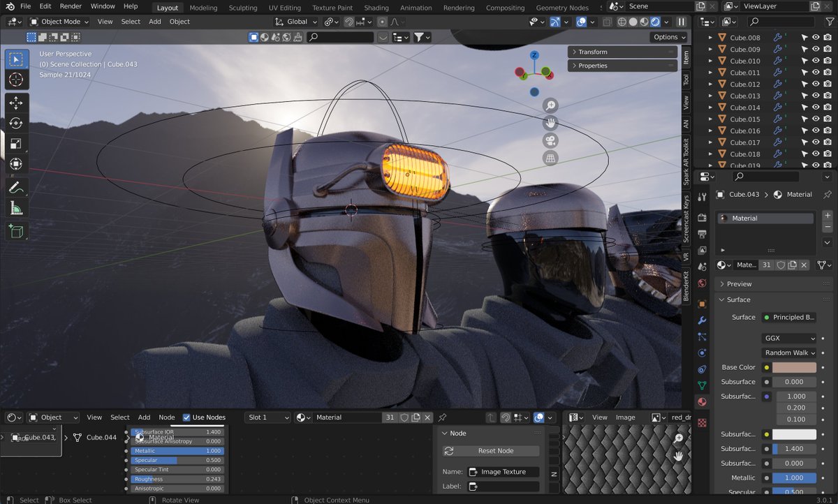838x504 pixels.
Task: Disable Cube.012 in renders camera icon
Action: (x=827, y=84)
